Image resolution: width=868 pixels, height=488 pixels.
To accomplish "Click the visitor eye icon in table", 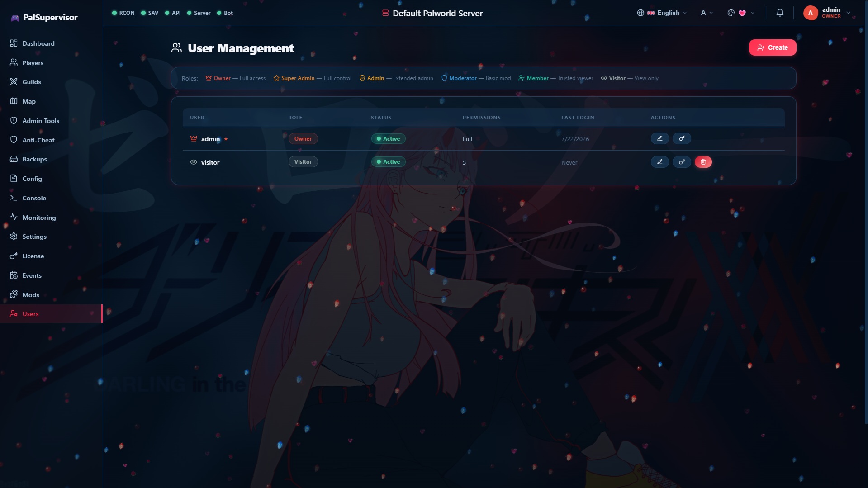I will coord(194,162).
